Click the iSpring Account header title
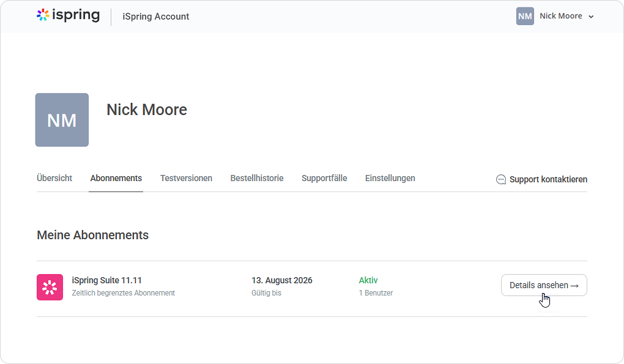Image resolution: width=624 pixels, height=364 pixels. (x=155, y=17)
